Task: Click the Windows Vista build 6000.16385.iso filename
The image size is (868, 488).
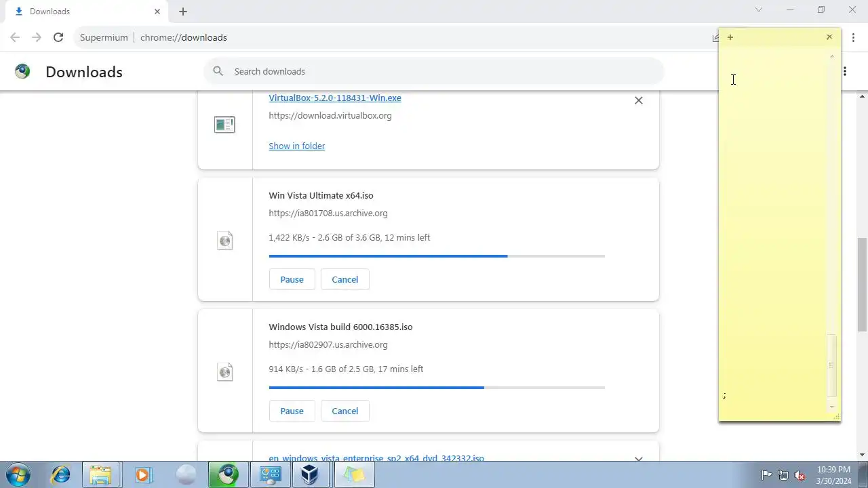Action: pyautogui.click(x=340, y=327)
